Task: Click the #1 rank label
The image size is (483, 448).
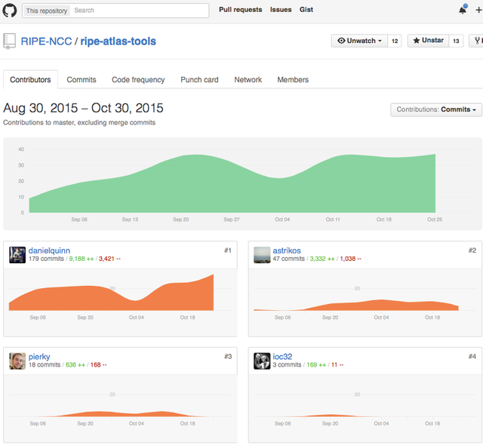Action: pyautogui.click(x=228, y=250)
